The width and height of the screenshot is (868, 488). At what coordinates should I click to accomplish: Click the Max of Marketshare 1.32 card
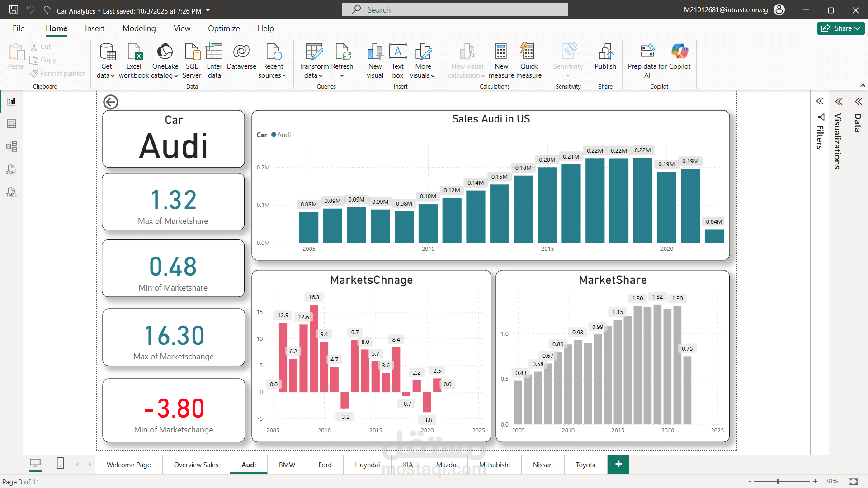(173, 202)
